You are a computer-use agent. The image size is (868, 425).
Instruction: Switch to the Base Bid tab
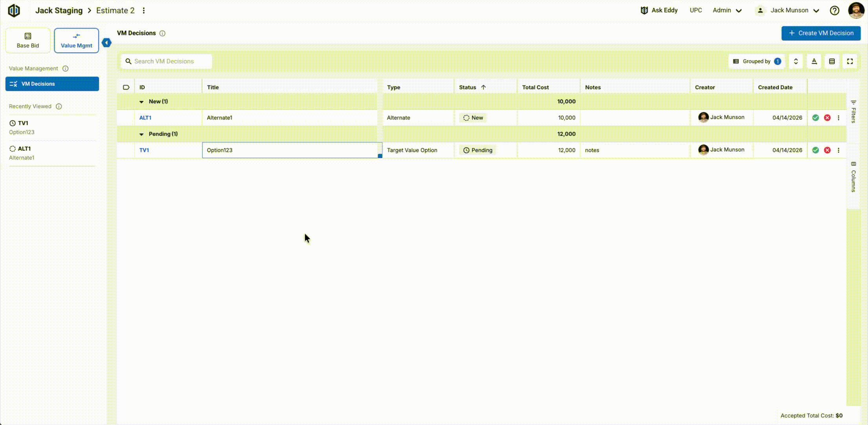[28, 41]
